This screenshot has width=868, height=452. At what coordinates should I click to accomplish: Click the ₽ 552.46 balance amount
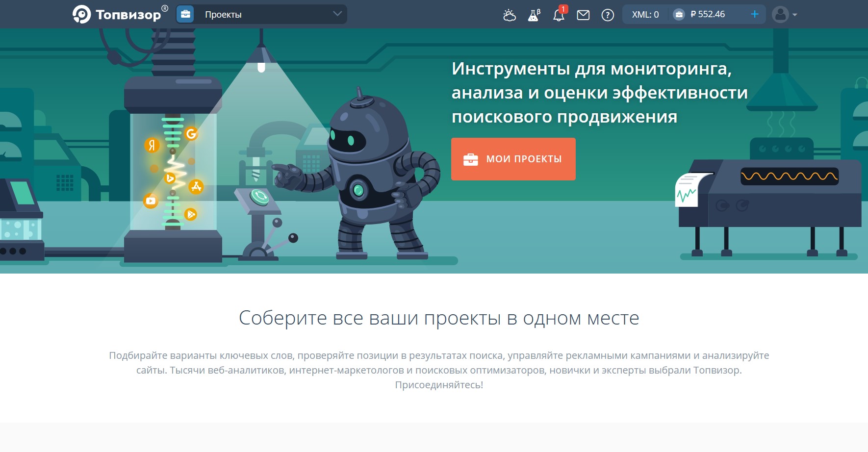pos(707,14)
